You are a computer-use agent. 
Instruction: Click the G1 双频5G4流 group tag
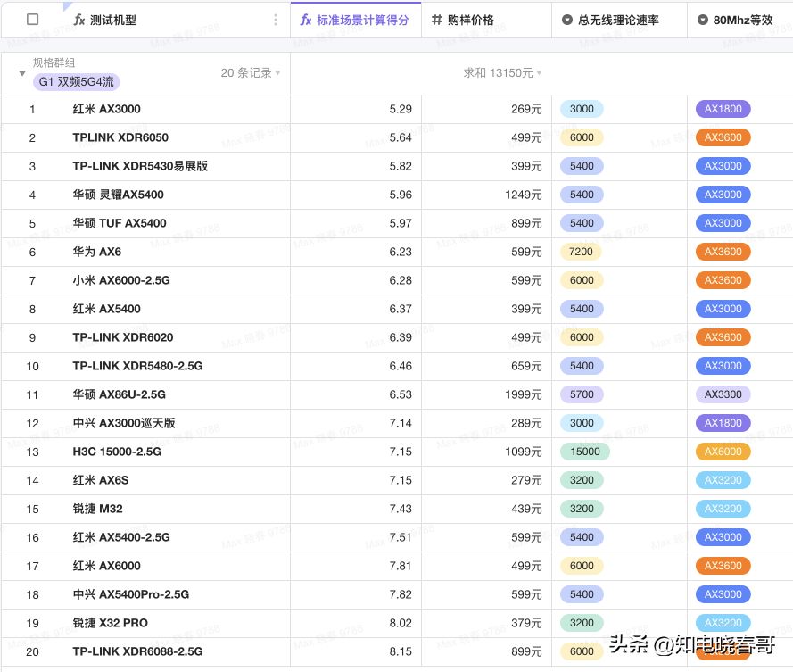pos(77,81)
